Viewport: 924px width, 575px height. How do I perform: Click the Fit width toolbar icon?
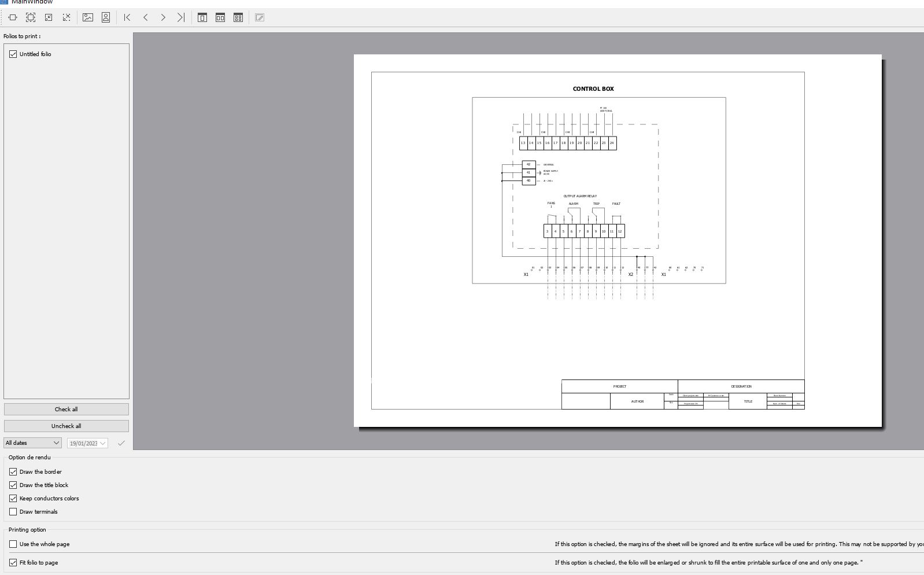(x=13, y=17)
